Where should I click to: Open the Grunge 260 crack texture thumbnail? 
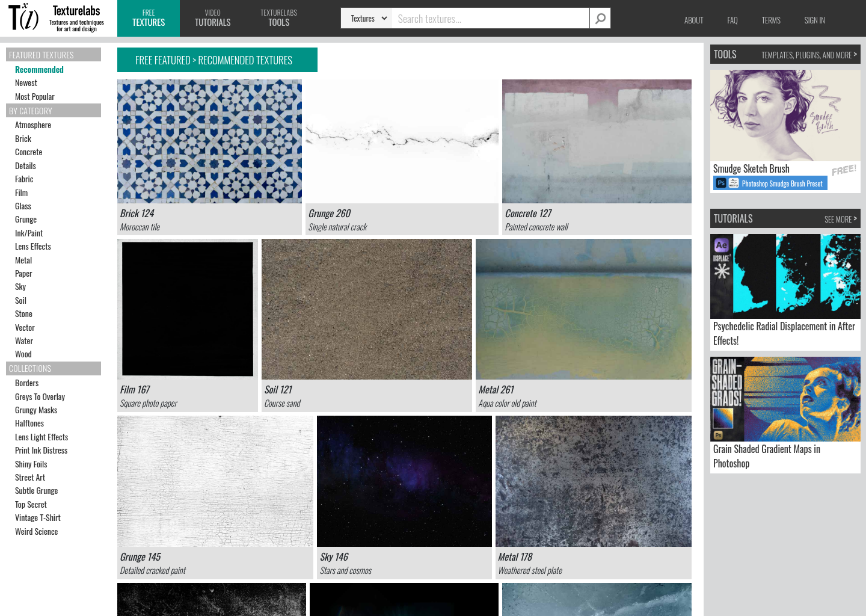(402, 141)
